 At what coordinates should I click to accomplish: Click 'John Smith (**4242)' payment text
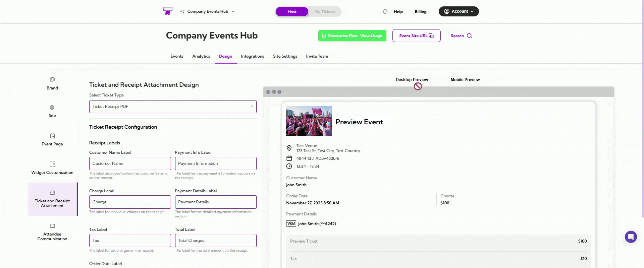pyautogui.click(x=317, y=224)
